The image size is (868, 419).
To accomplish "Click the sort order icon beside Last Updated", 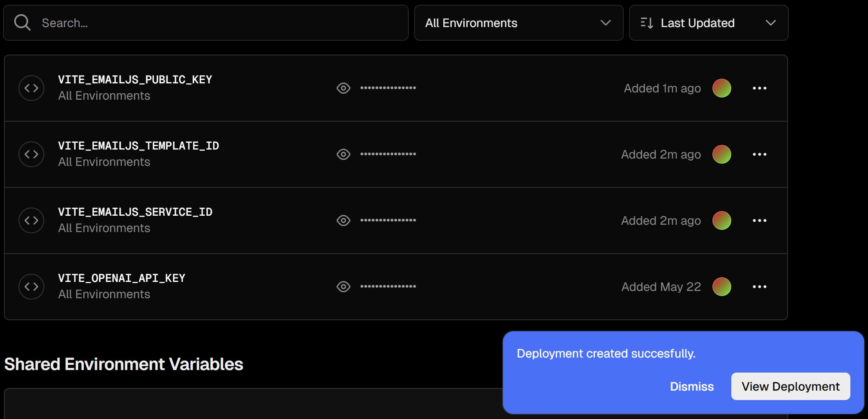I will (647, 23).
